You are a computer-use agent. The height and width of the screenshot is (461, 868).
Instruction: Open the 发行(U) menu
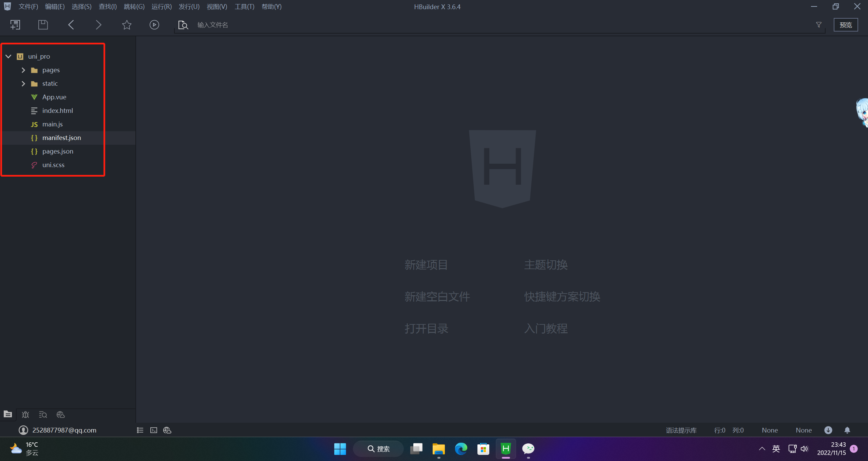[x=189, y=6]
